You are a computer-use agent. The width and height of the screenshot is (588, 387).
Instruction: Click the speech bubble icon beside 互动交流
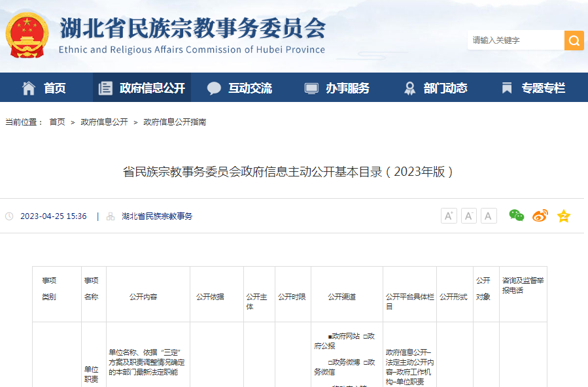pyautogui.click(x=214, y=88)
